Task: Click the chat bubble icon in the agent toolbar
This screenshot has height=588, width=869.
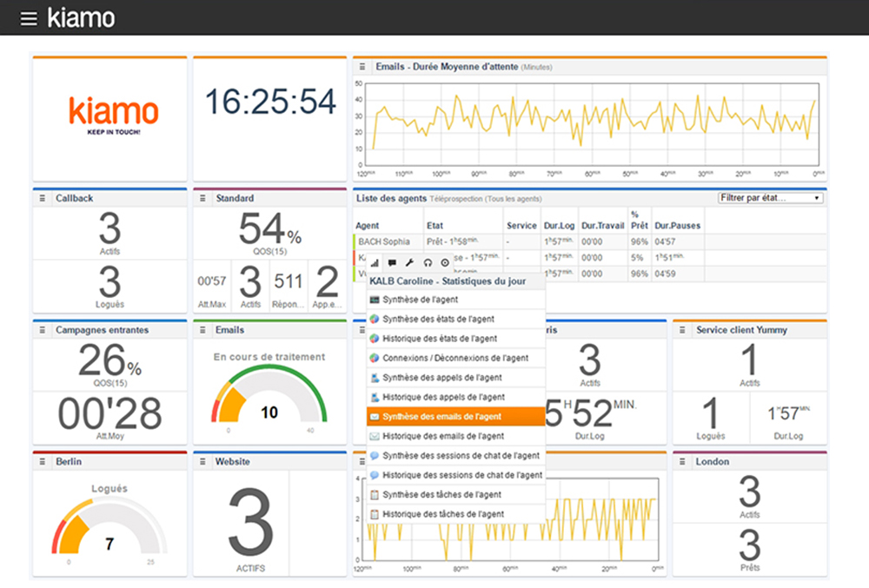Action: (x=393, y=263)
